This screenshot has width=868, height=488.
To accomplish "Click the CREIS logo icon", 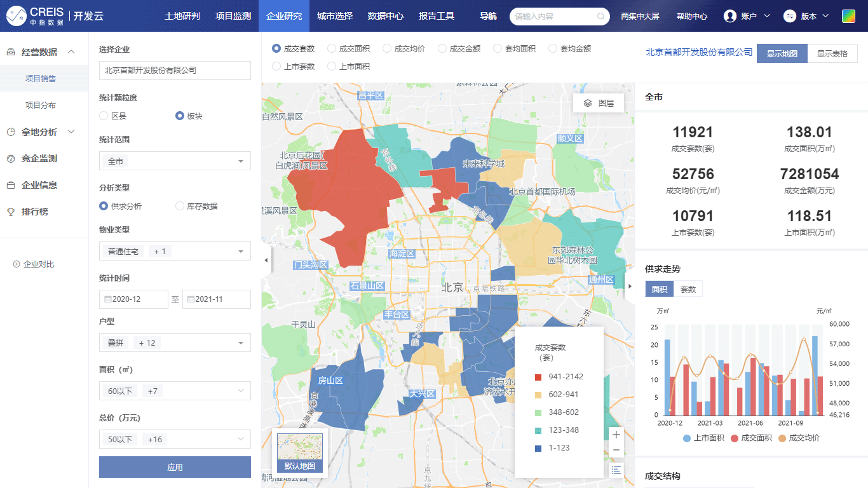I will (18, 16).
